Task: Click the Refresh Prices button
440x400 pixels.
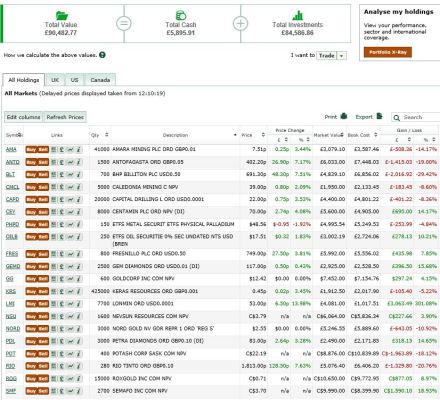Action: tap(65, 117)
